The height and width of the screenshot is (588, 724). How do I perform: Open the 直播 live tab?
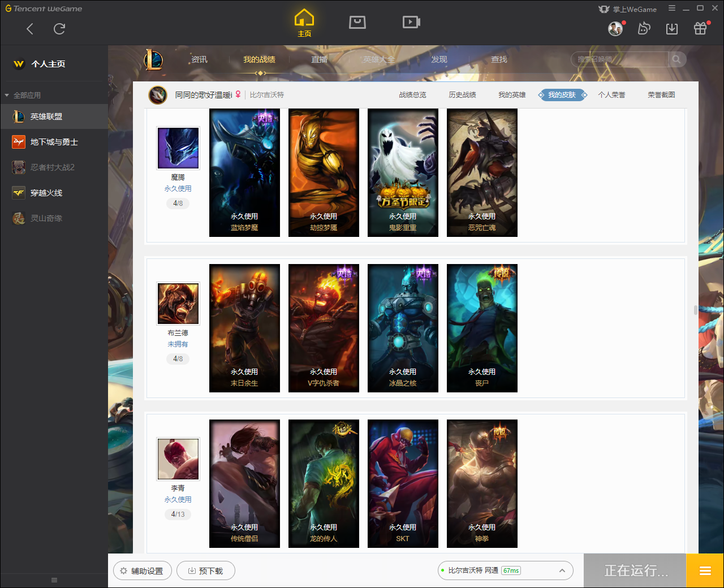[x=319, y=59]
